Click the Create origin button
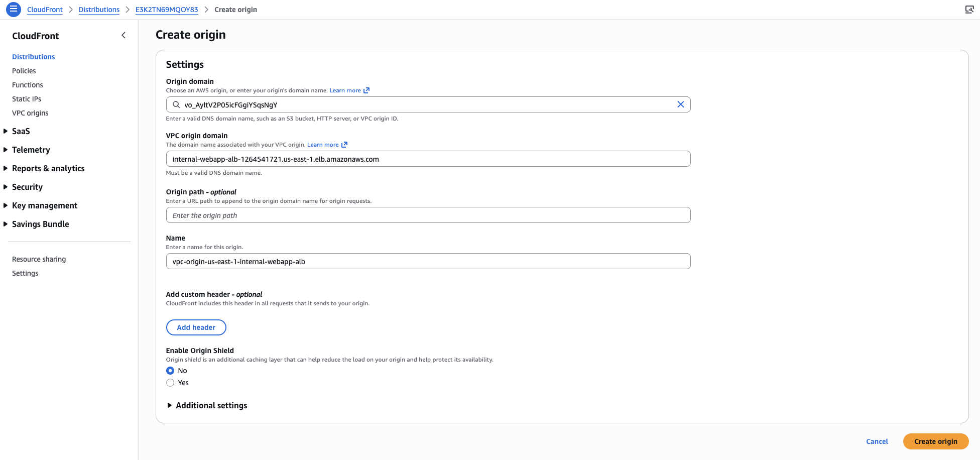Image resolution: width=980 pixels, height=460 pixels. 935,441
